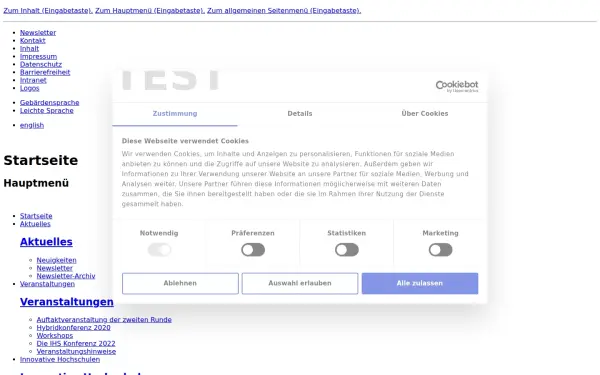Image resolution: width=600 pixels, height=375 pixels.
Task: Open the Gebärdensprache link
Action: coord(50,103)
